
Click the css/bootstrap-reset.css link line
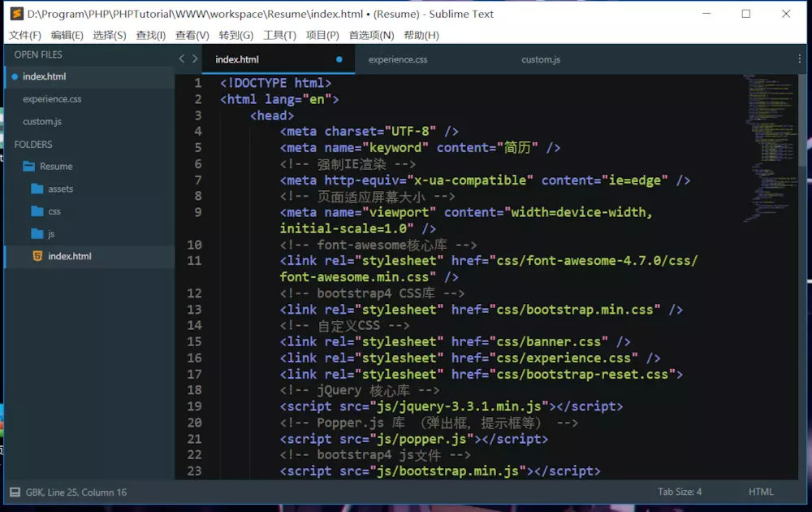click(482, 374)
